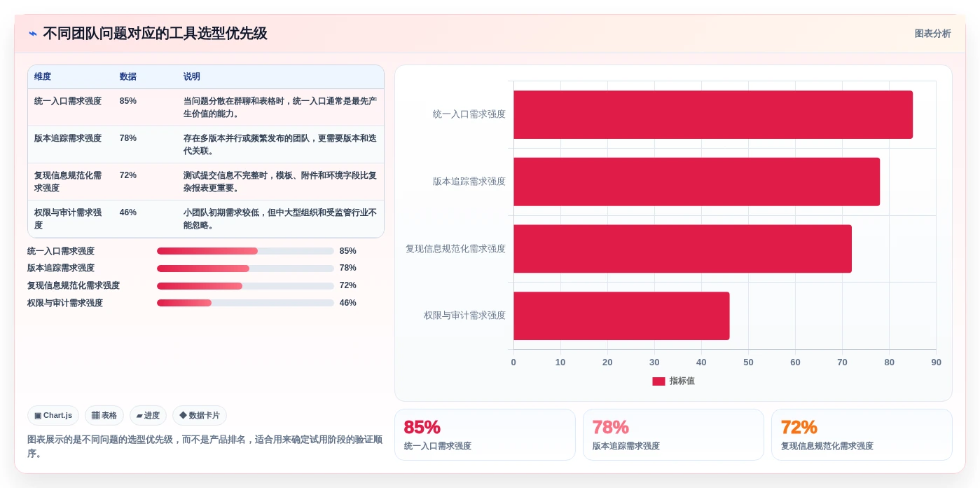Viewport: 980px width, 488px height.
Task: Click the 复现信息规范化需求强度 chart axis label
Action: (455, 249)
